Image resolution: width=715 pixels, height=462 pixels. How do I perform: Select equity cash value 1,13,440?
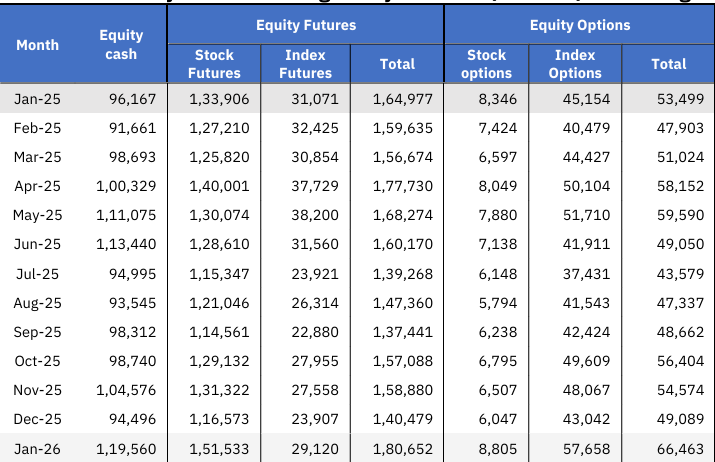point(126,244)
